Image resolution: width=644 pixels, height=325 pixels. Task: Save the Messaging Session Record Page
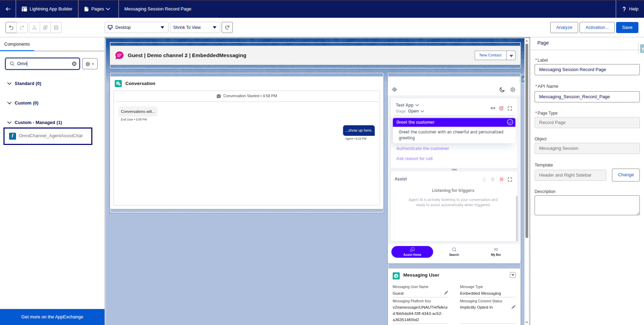pos(627,27)
